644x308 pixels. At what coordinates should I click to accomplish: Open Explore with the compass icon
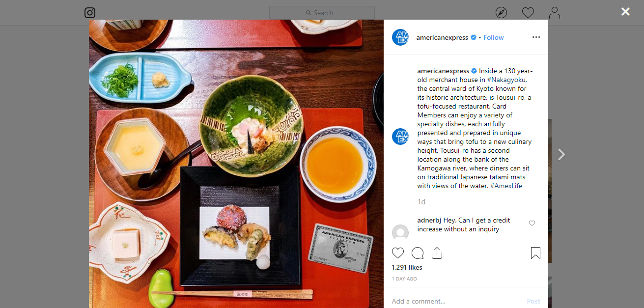tap(501, 13)
